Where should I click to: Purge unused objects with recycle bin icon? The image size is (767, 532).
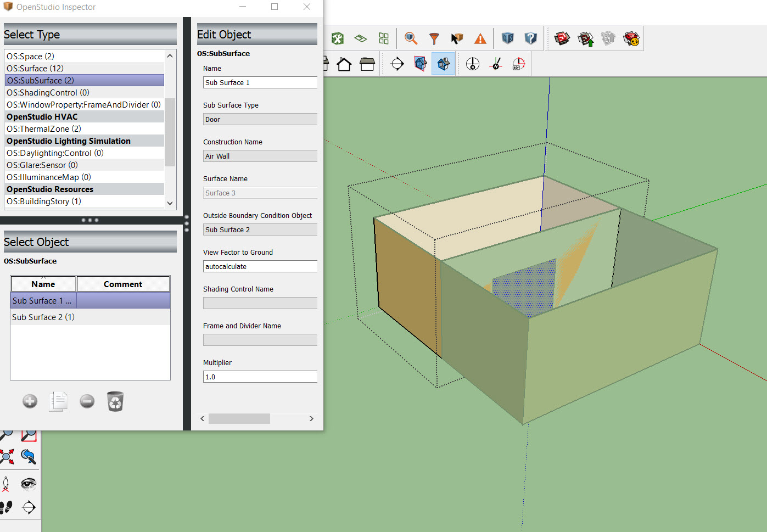tap(115, 401)
